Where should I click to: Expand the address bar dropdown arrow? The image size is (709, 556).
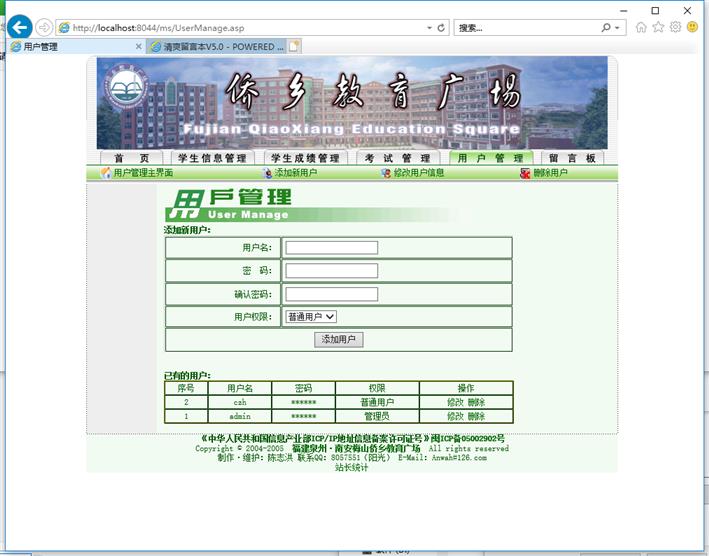pyautogui.click(x=428, y=28)
